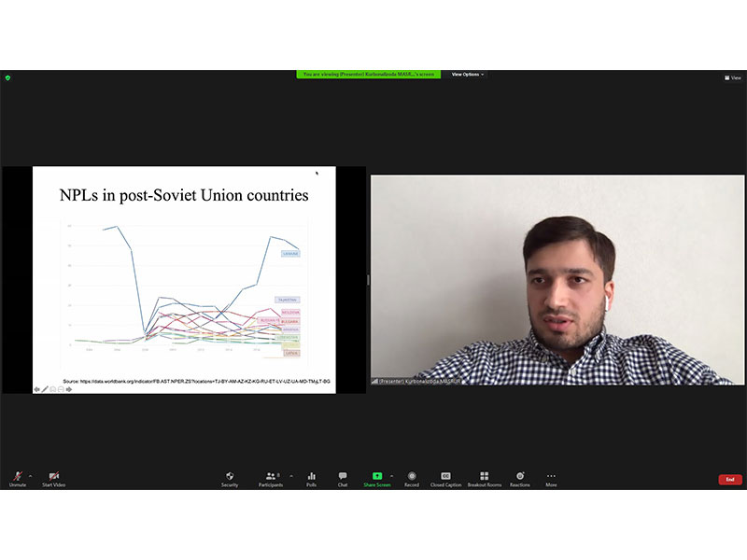Start recording with Record button
Viewport: 747px width, 560px height.
(x=412, y=479)
